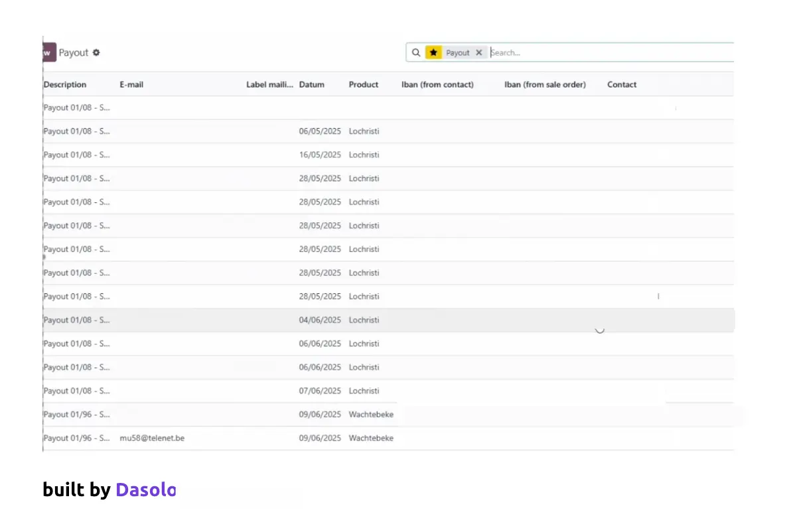Viewport: 787px width, 532px height.
Task: Click the Iban (from contact) column header
Action: coord(437,84)
